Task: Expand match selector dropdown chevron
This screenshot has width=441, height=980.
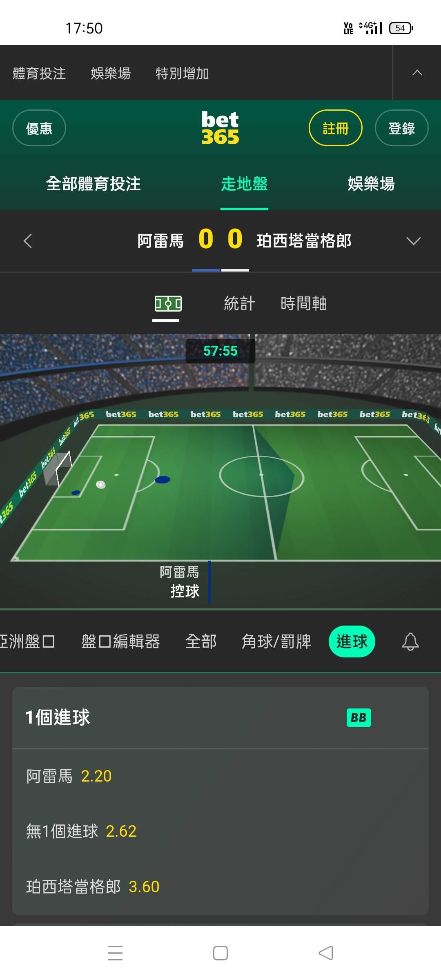Action: point(414,241)
